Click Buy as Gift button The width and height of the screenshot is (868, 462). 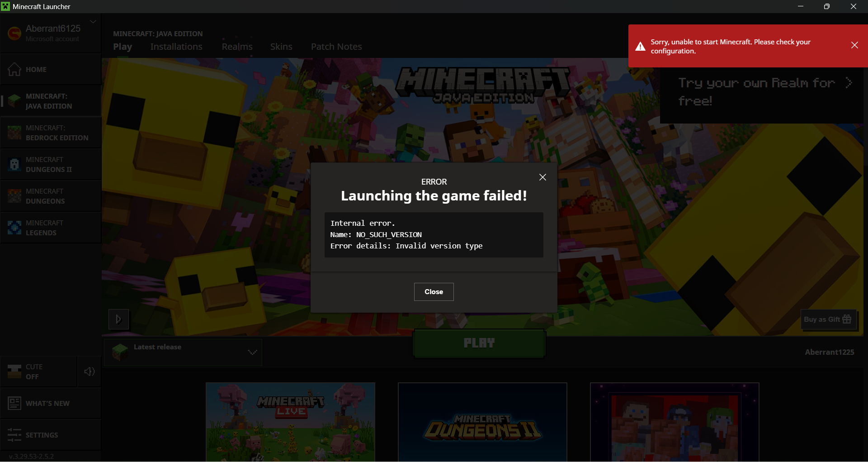[829, 319]
